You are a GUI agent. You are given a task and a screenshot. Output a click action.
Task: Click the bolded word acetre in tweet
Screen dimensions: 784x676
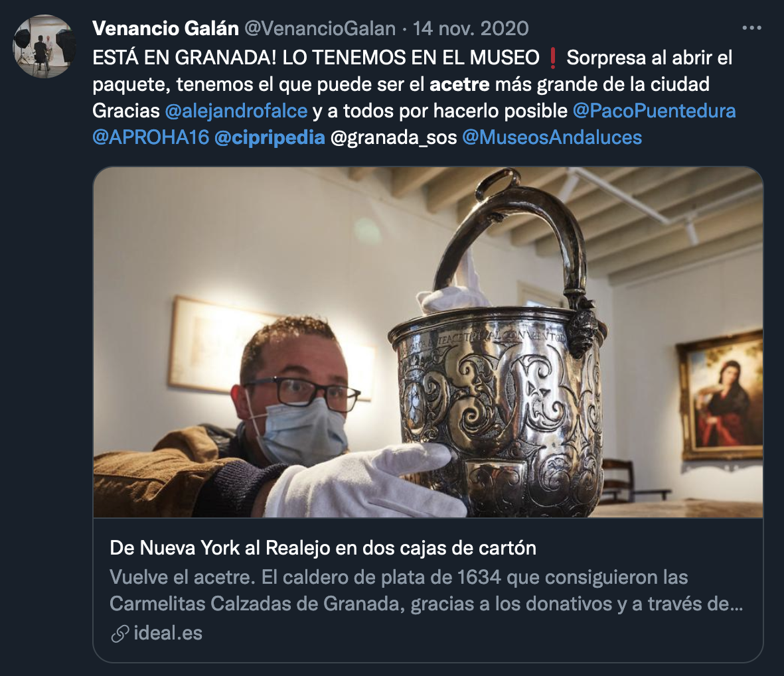tap(459, 84)
